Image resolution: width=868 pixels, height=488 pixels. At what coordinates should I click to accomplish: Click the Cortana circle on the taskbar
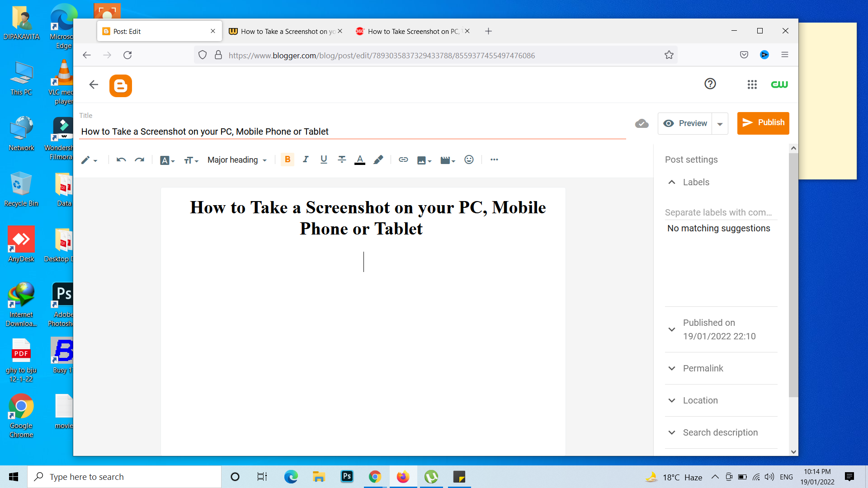click(x=235, y=477)
